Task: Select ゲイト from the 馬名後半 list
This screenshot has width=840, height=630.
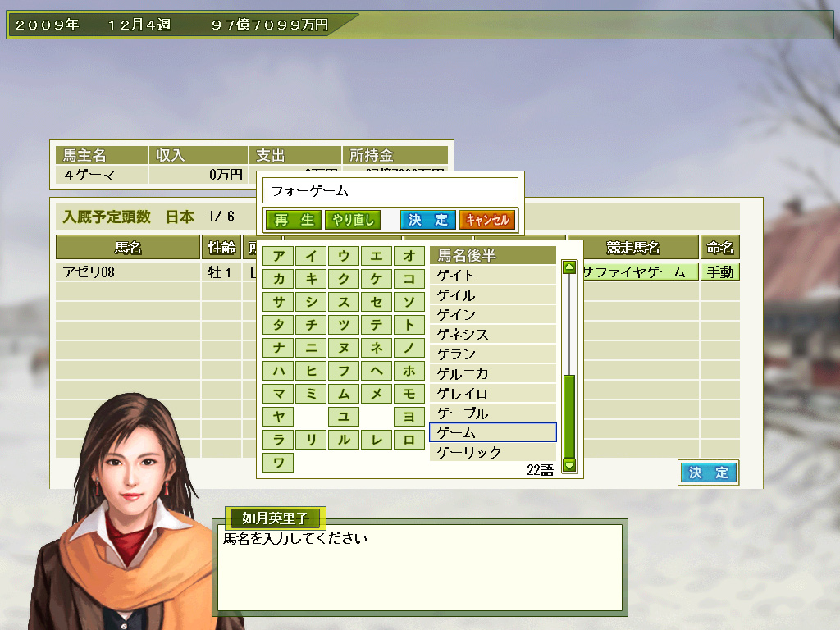Action: (x=493, y=276)
